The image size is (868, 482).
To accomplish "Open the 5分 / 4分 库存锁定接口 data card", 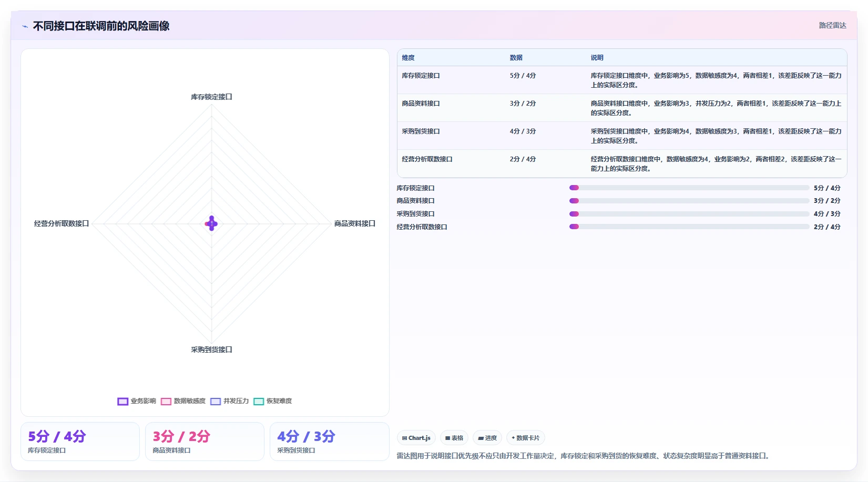I will [x=80, y=442].
